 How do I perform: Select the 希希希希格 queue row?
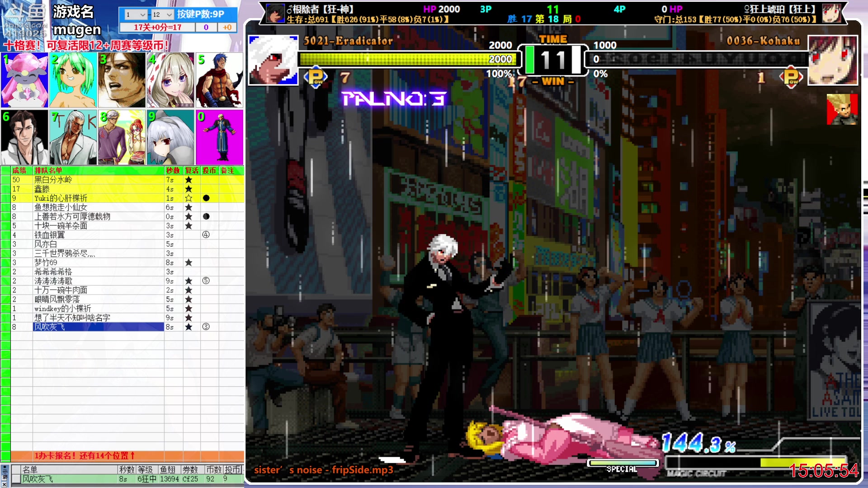pyautogui.click(x=98, y=272)
